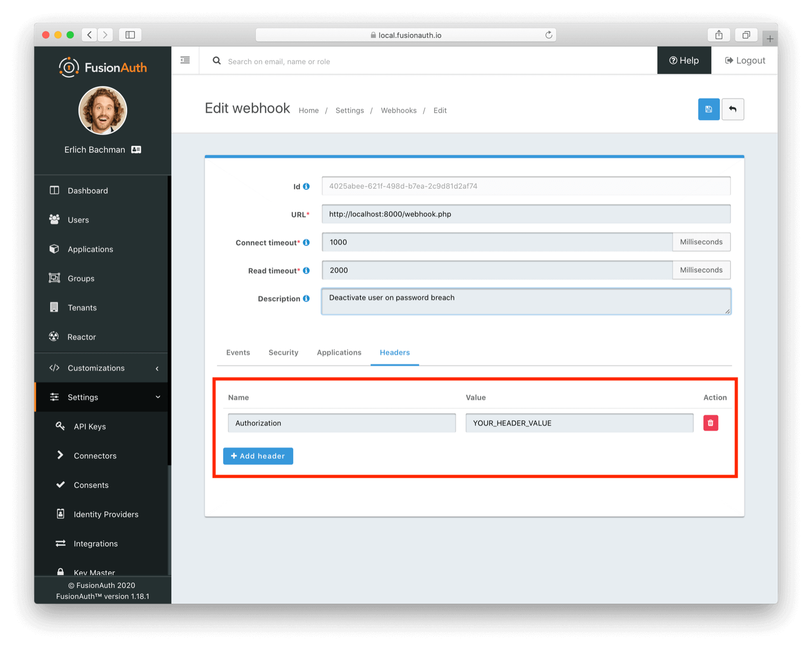Click the Safari show tabs icon

(746, 35)
